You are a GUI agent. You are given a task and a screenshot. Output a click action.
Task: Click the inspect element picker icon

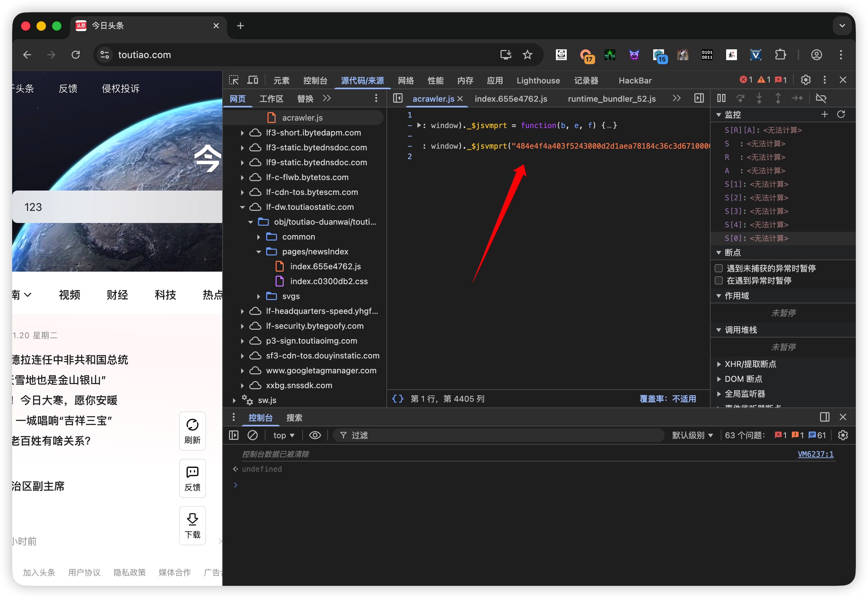234,80
